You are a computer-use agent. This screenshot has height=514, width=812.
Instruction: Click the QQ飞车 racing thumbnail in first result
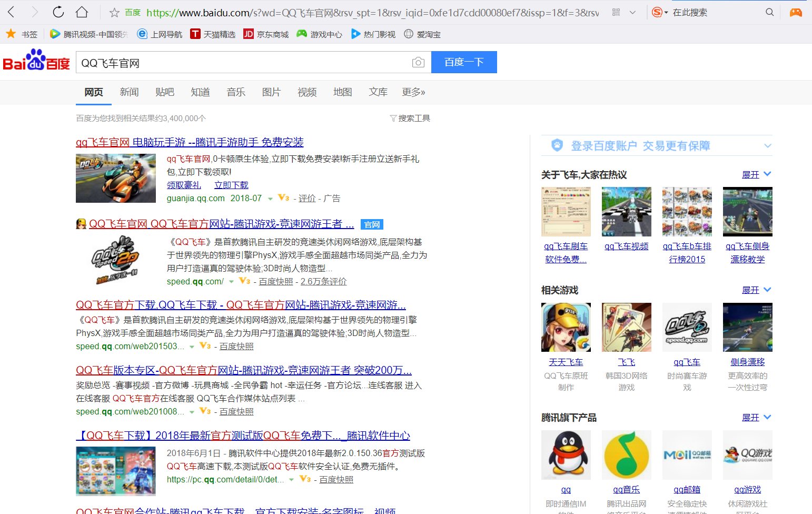click(115, 178)
